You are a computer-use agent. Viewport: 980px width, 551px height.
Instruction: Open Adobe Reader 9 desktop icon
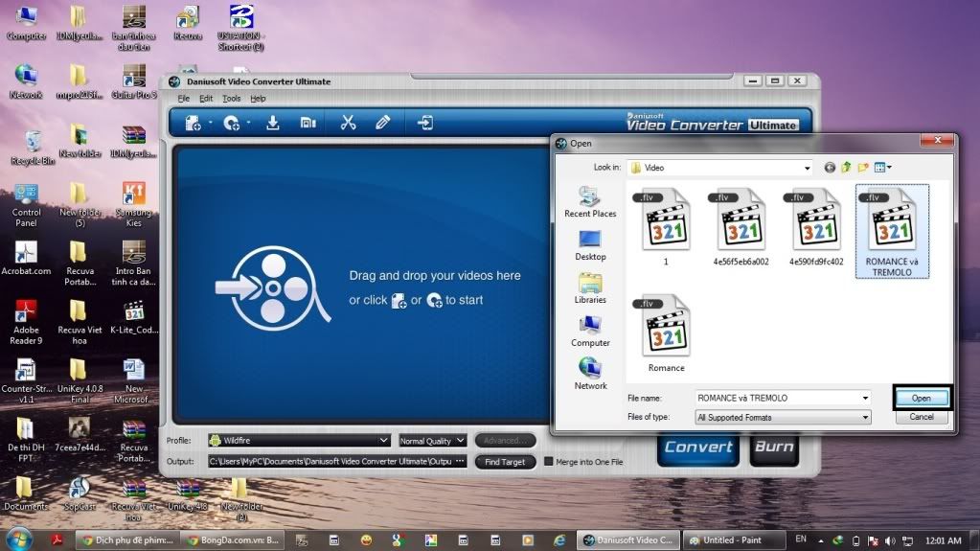tap(26, 323)
